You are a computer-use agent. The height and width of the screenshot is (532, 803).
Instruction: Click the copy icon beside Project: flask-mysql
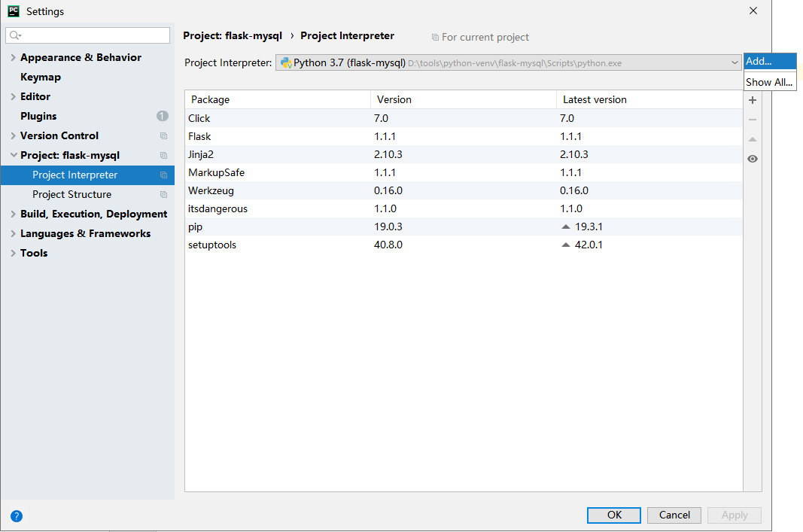click(x=164, y=155)
